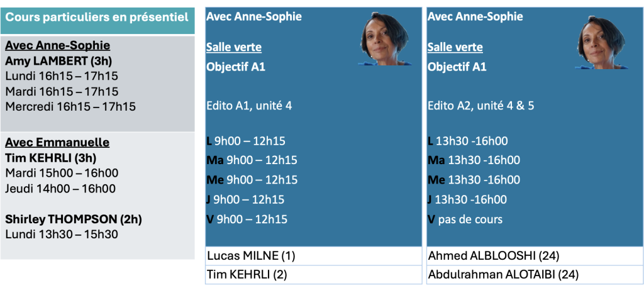Click the Tim KEHRLI (3h) entry under Emmanuelle
644x288 pixels.
(x=51, y=158)
